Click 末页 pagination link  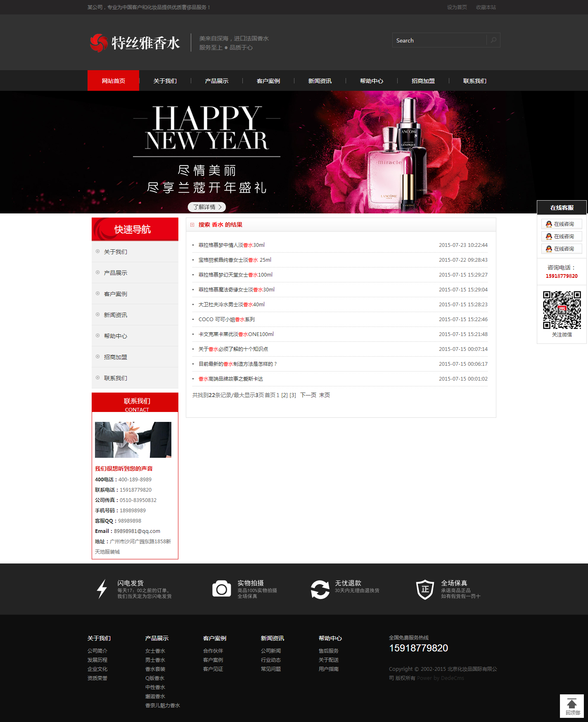[325, 395]
